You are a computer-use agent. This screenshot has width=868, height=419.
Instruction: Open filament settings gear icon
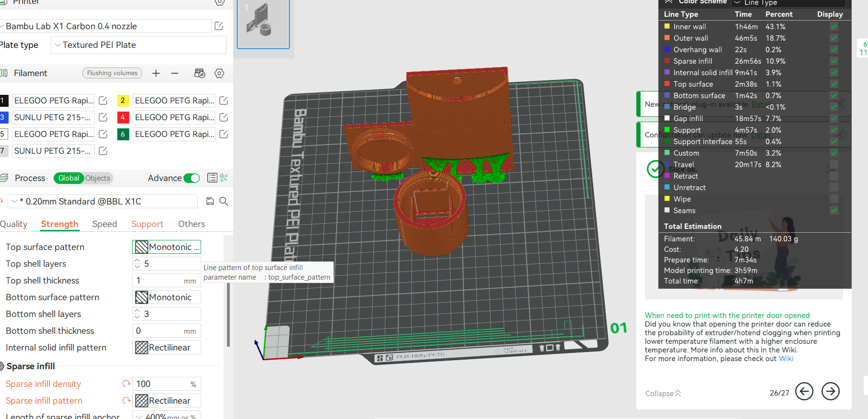click(x=219, y=73)
